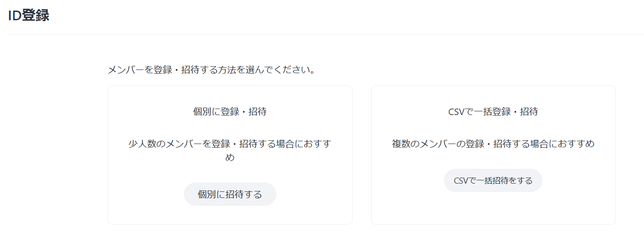Select the ID登録 page heading

pyautogui.click(x=29, y=15)
